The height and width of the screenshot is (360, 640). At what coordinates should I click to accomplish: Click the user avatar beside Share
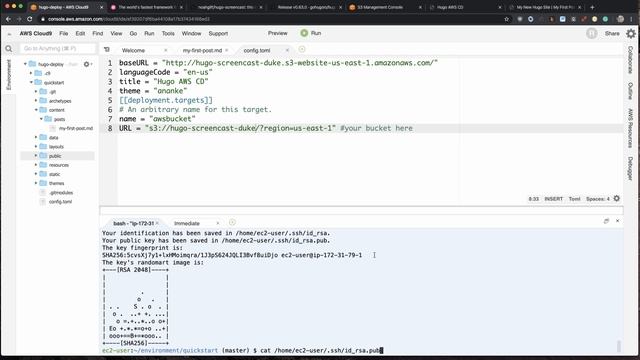pyautogui.click(x=591, y=33)
